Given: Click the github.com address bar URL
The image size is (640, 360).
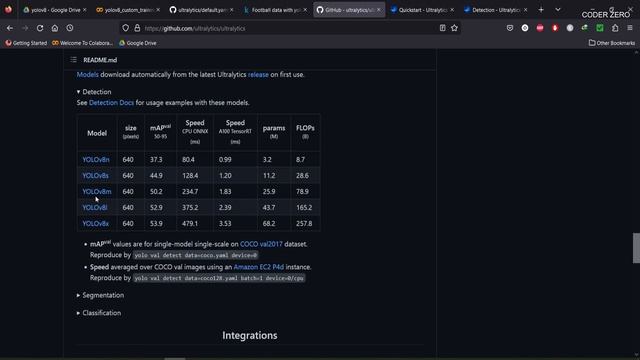Looking at the screenshot, I should click(195, 29).
